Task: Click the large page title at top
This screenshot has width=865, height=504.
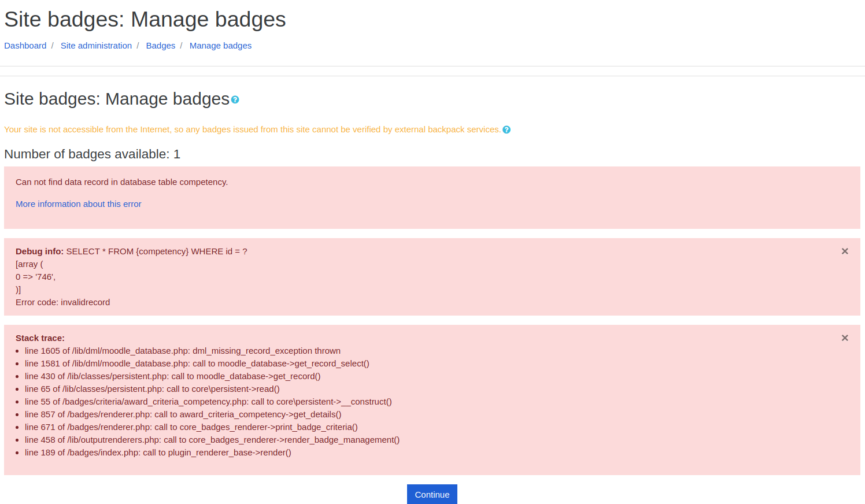Action: 145,20
